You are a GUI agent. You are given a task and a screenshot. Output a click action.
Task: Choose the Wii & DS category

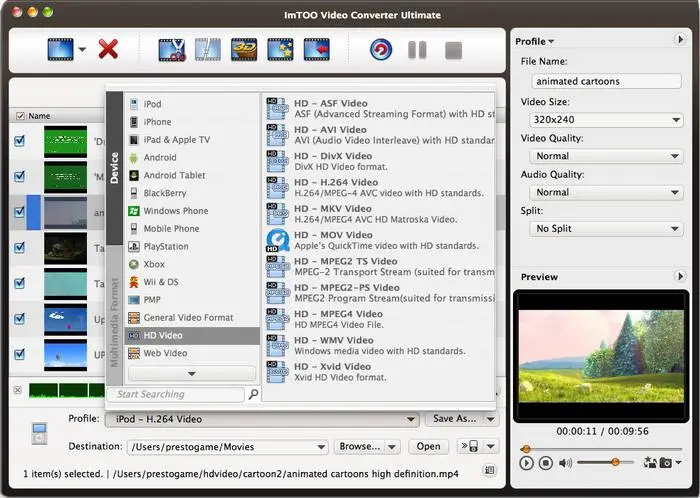tap(192, 282)
